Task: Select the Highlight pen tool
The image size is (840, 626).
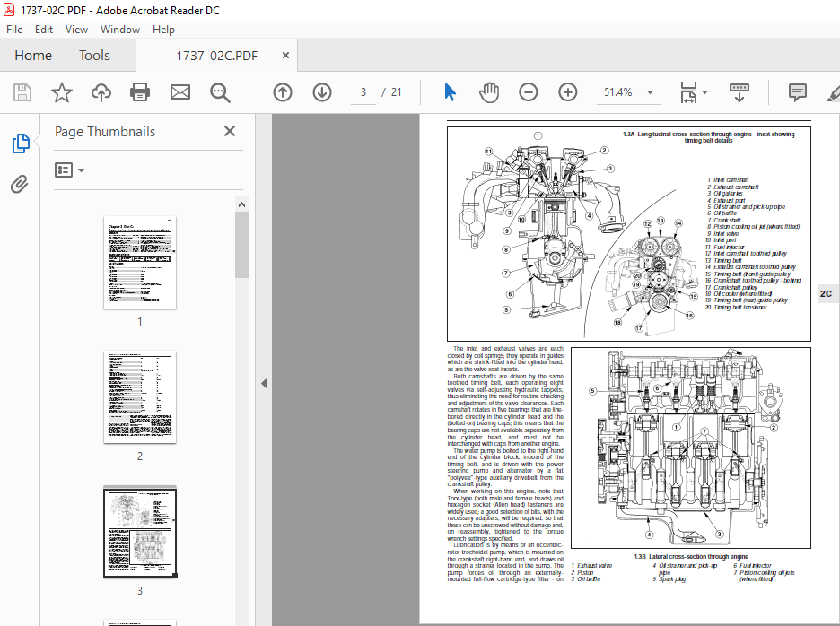Action: point(834,93)
